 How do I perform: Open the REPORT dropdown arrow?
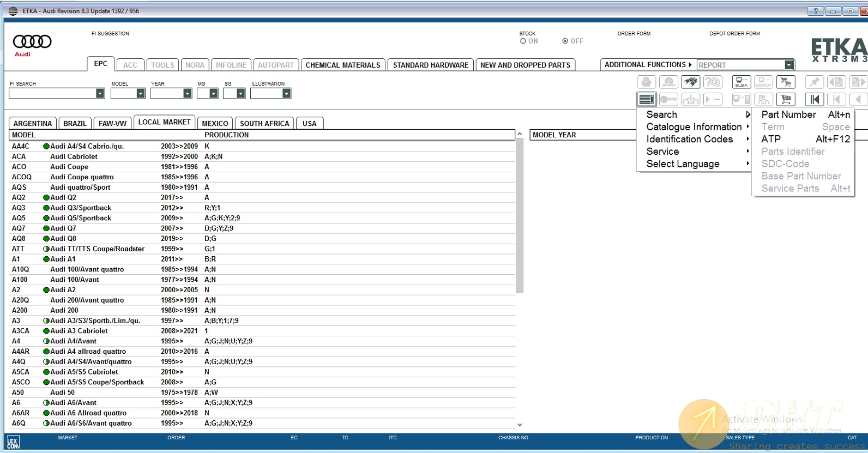click(789, 65)
